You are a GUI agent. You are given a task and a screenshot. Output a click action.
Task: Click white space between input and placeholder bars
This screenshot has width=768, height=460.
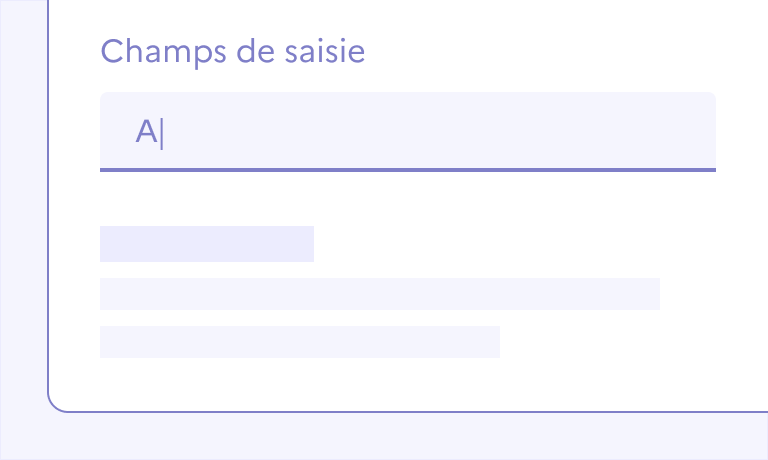[x=400, y=198]
